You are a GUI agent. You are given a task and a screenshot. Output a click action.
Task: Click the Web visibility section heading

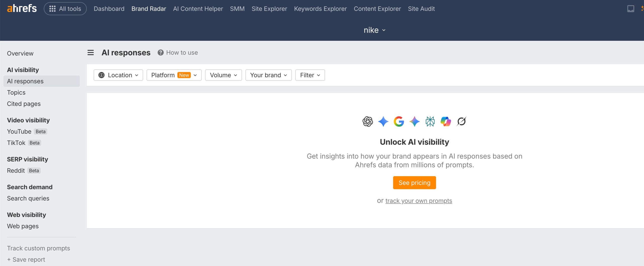pyautogui.click(x=26, y=215)
